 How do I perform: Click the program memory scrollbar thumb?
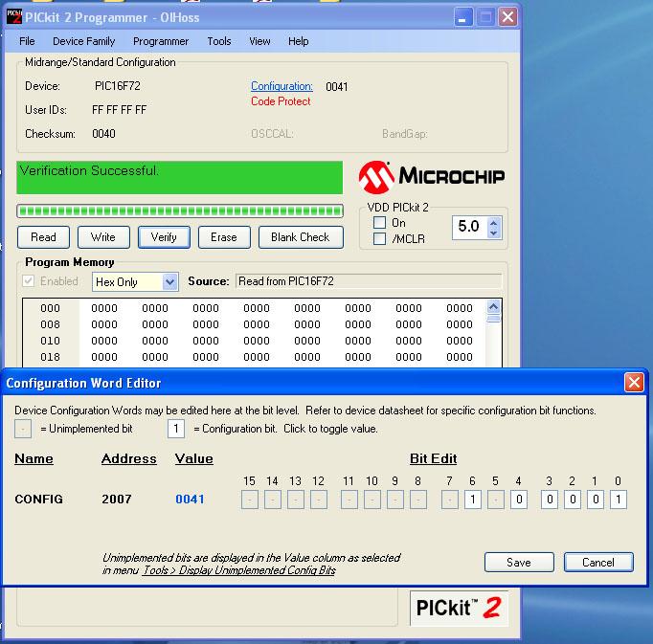(493, 320)
